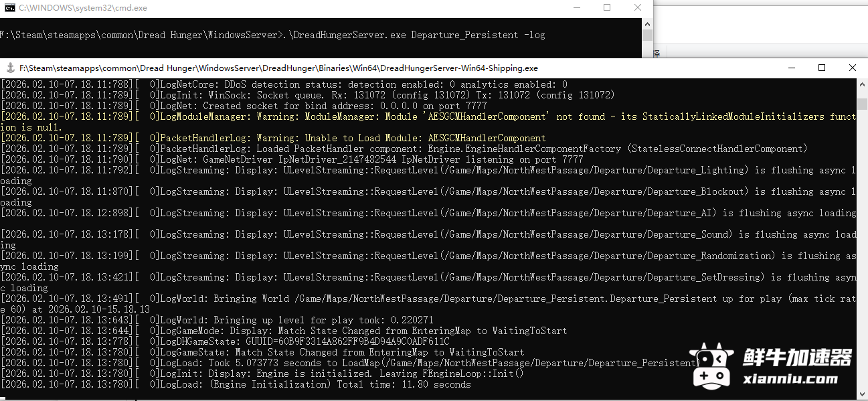Screen dimensions: 868x401
Task: Maximize the DreadHungerServer-Win64-Shipping window
Action: pos(822,68)
